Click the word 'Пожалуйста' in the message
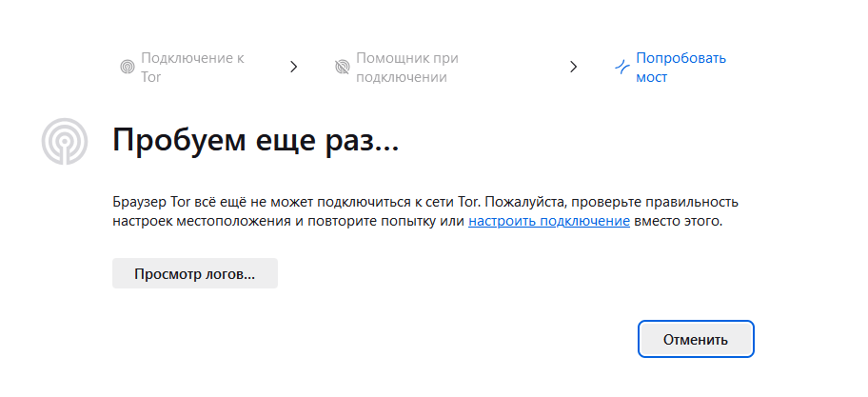868x397 pixels. [522, 202]
